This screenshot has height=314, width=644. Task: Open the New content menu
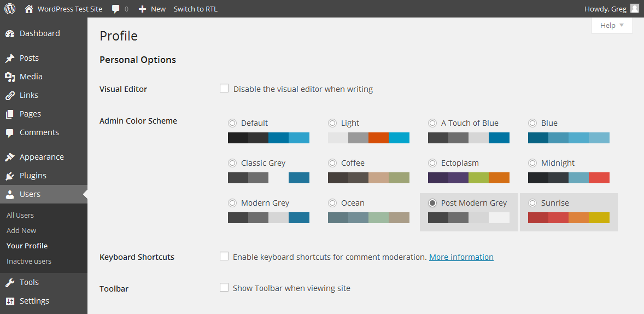tap(152, 9)
